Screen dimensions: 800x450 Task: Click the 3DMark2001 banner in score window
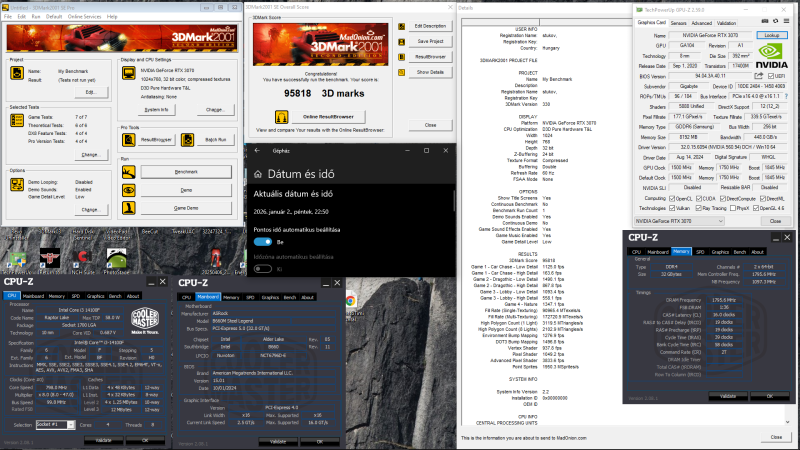click(320, 44)
